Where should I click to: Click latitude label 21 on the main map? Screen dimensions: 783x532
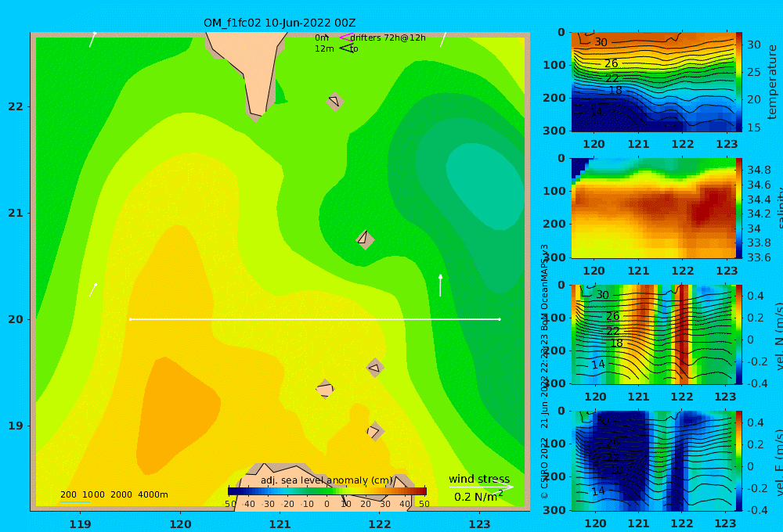(x=16, y=213)
